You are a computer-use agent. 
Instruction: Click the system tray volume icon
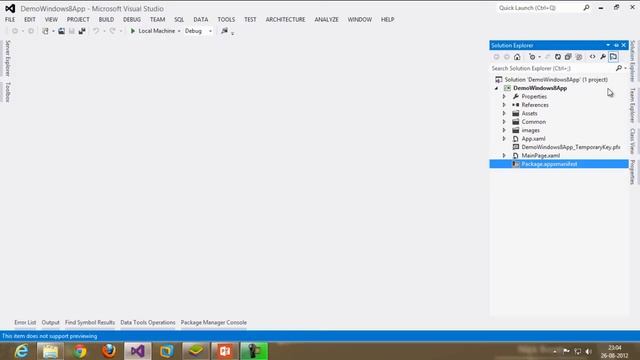[588, 351]
